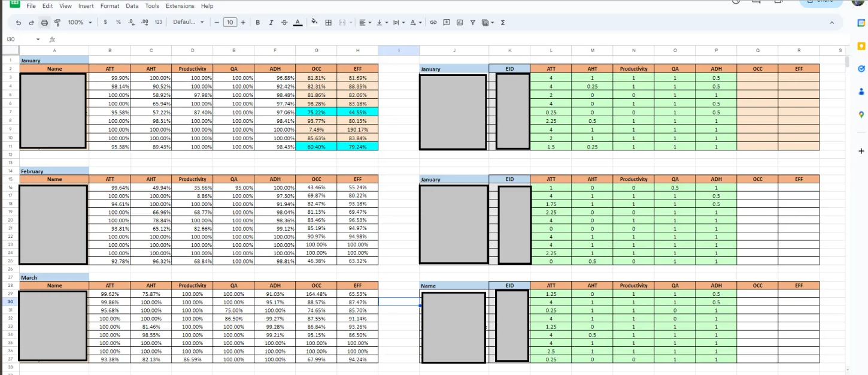Undo the last action
This screenshot has width=868, height=375.
coord(19,22)
